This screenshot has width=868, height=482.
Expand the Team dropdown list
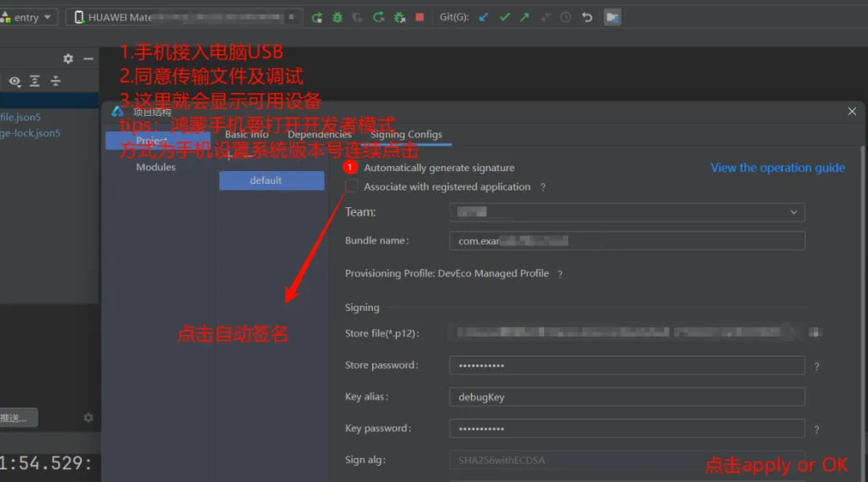click(793, 212)
